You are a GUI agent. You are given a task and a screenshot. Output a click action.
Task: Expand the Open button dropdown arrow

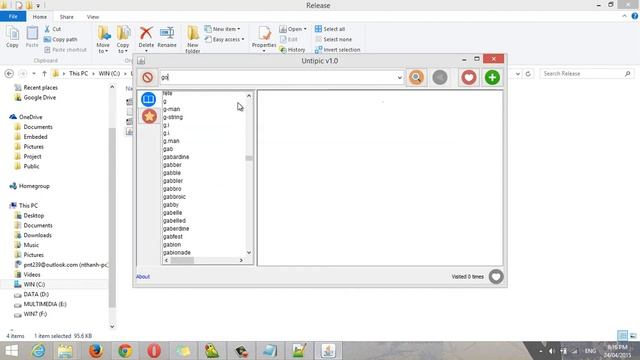click(305, 29)
